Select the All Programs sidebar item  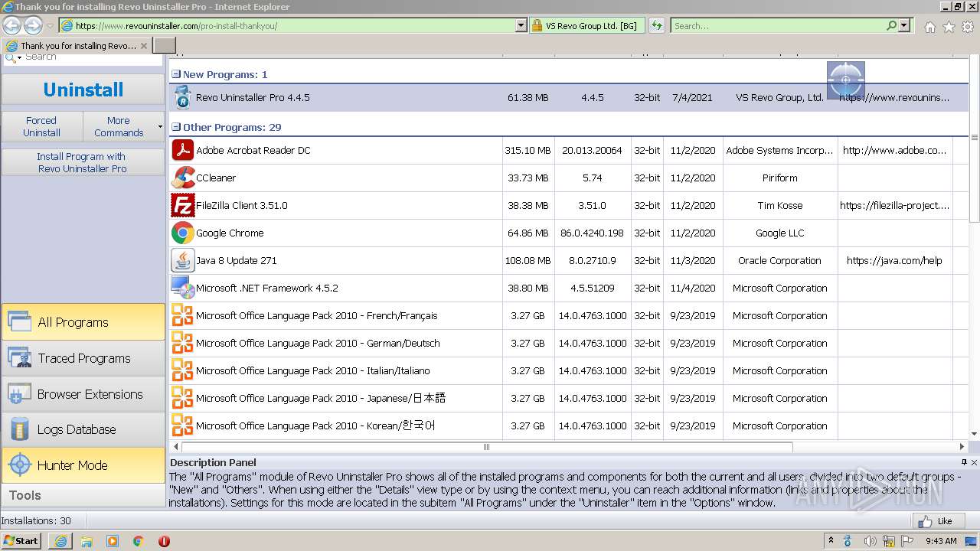[83, 322]
